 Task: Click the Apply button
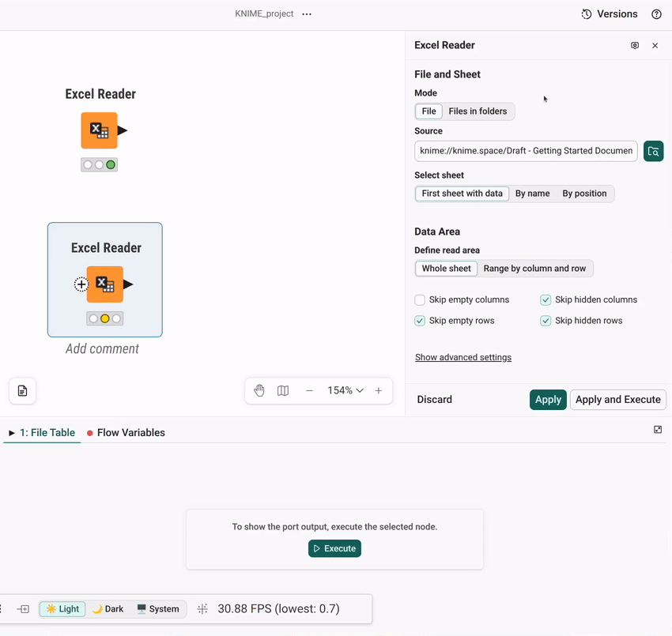click(548, 400)
